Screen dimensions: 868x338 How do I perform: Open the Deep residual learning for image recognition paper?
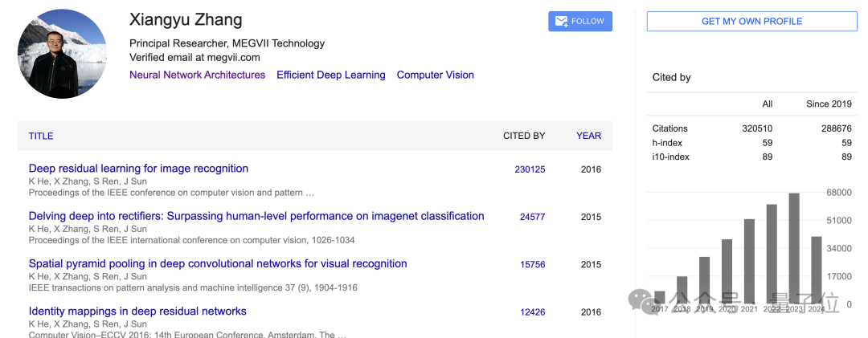(x=138, y=169)
